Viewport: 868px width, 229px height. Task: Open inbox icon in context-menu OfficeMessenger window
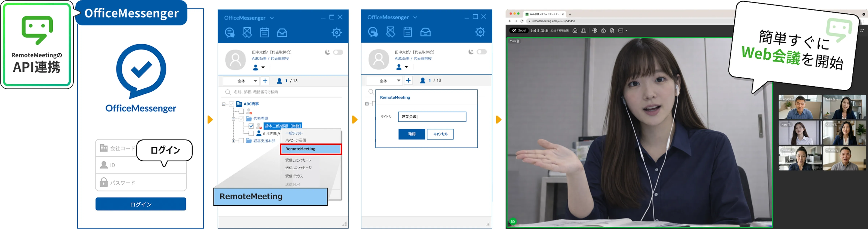(282, 33)
